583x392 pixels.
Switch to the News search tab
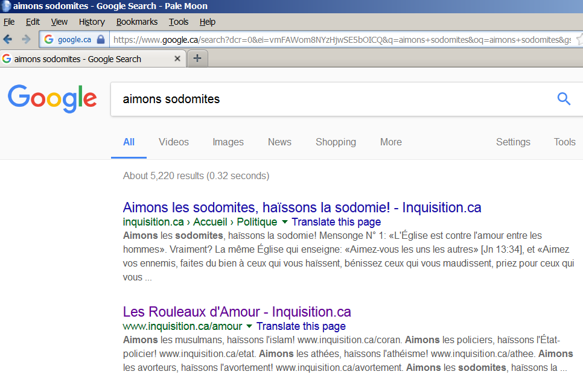[x=279, y=142]
